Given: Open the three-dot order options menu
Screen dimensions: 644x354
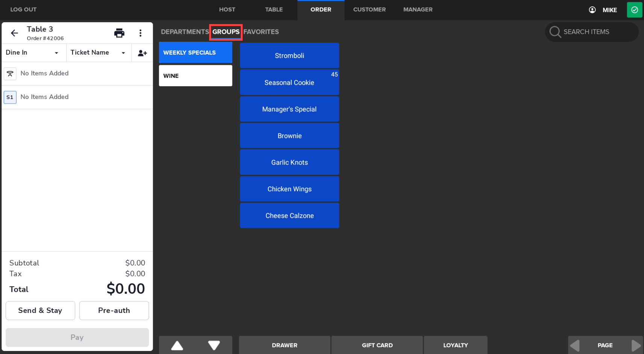Looking at the screenshot, I should [140, 33].
